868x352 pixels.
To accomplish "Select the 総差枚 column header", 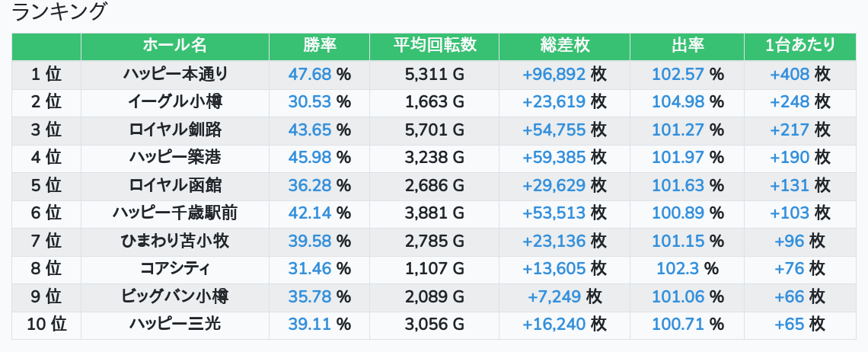I will pos(564,46).
